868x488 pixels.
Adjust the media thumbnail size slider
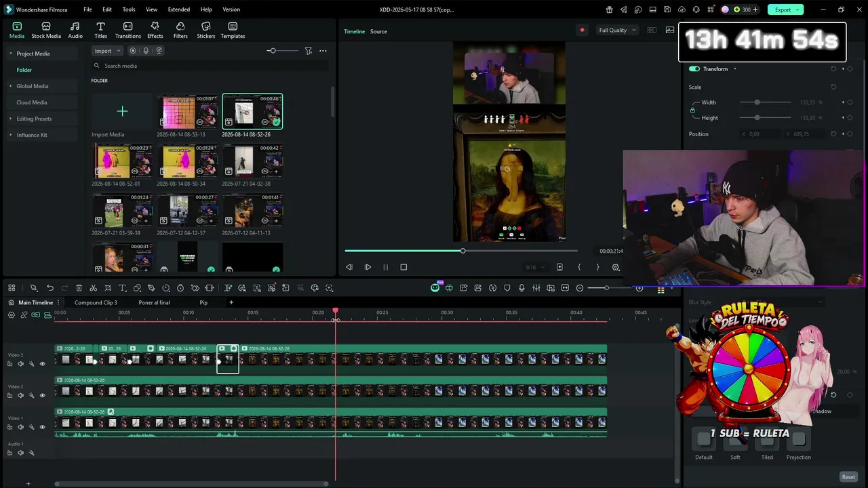coord(272,51)
